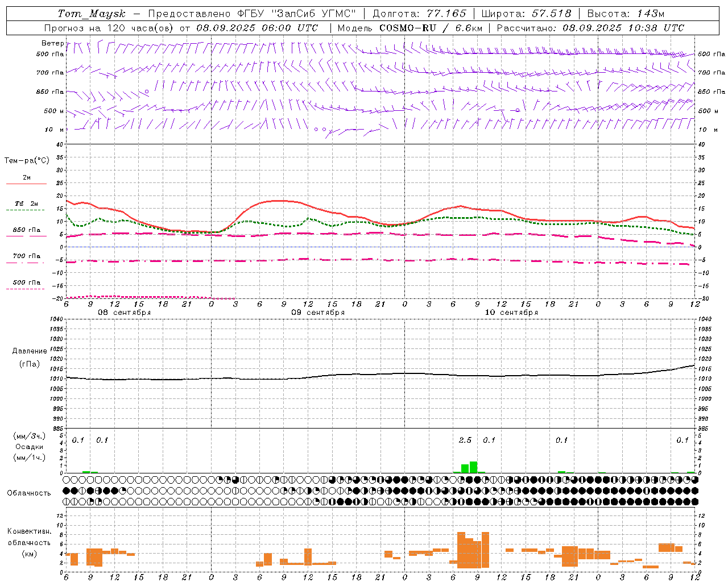Click the "(км)" convective height unit label
This screenshot has height=582, width=728.
coord(30,554)
